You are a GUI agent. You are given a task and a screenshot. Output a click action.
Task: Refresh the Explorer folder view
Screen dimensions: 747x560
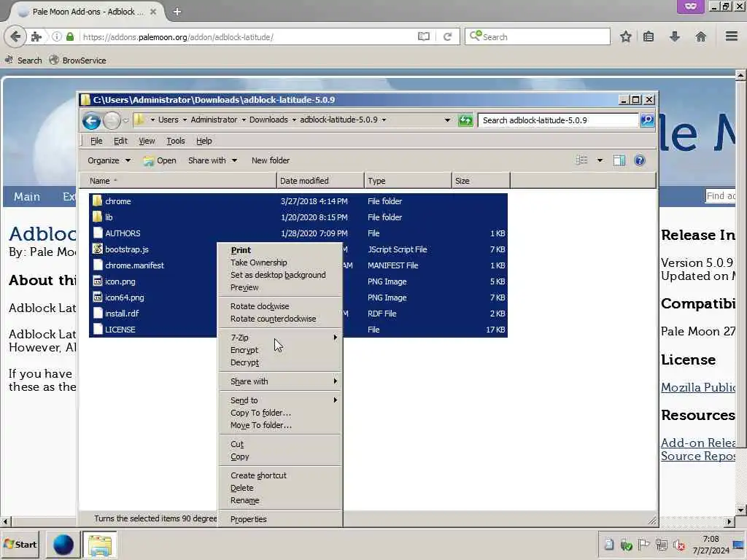click(465, 120)
